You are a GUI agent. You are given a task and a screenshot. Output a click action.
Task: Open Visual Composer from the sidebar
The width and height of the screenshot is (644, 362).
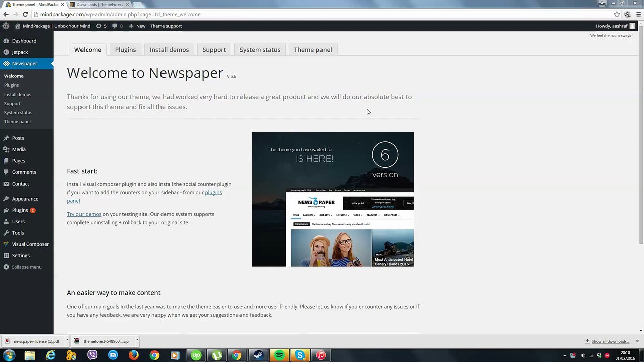[x=30, y=244]
